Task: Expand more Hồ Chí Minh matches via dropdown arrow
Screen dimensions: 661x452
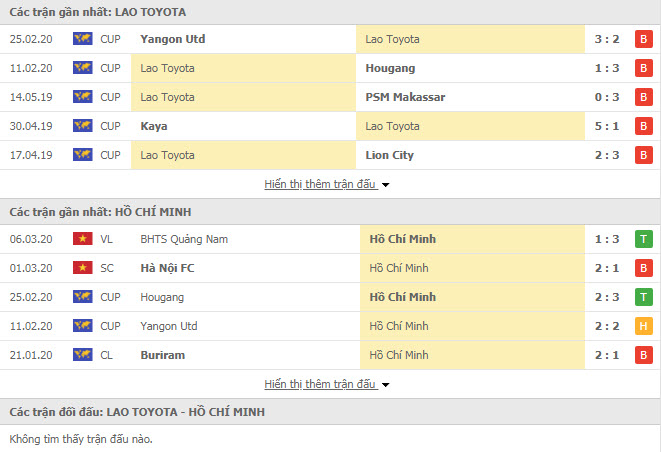Action: pos(385,385)
